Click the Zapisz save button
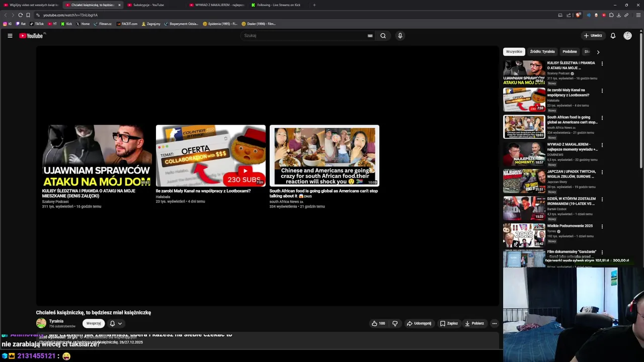 coord(449,323)
